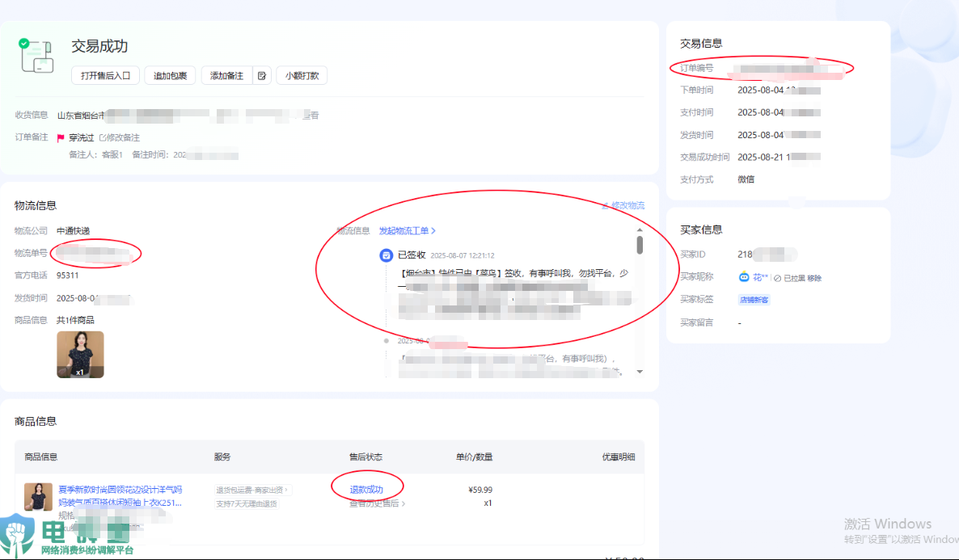
Task: Click the 已拉黑 blocked icon
Action: [x=777, y=278]
